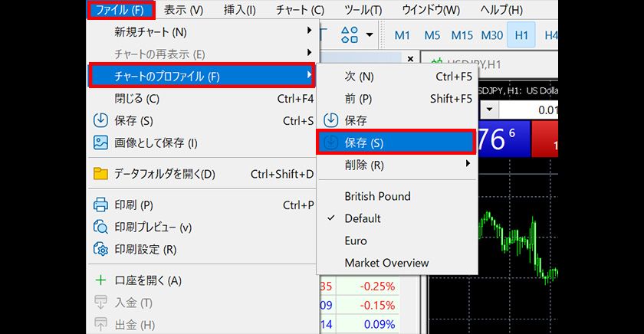Image resolution: width=644 pixels, height=334 pixels.
Task: Click the print preview magnifier icon
Action: 100,227
